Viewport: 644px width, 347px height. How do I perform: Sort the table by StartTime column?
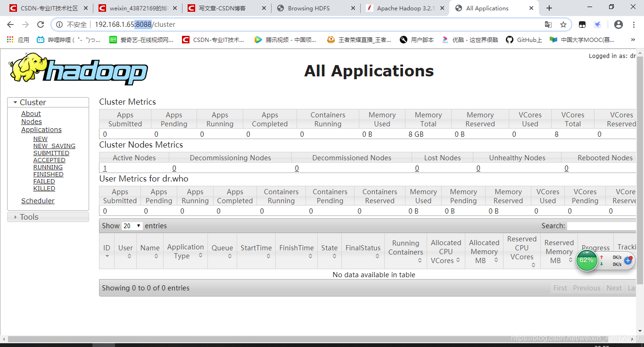[256, 251]
